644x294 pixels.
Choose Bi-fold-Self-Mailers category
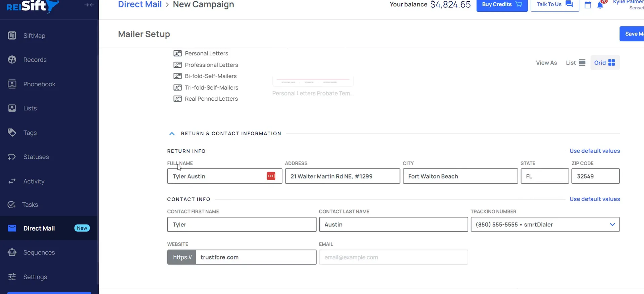coord(205,76)
